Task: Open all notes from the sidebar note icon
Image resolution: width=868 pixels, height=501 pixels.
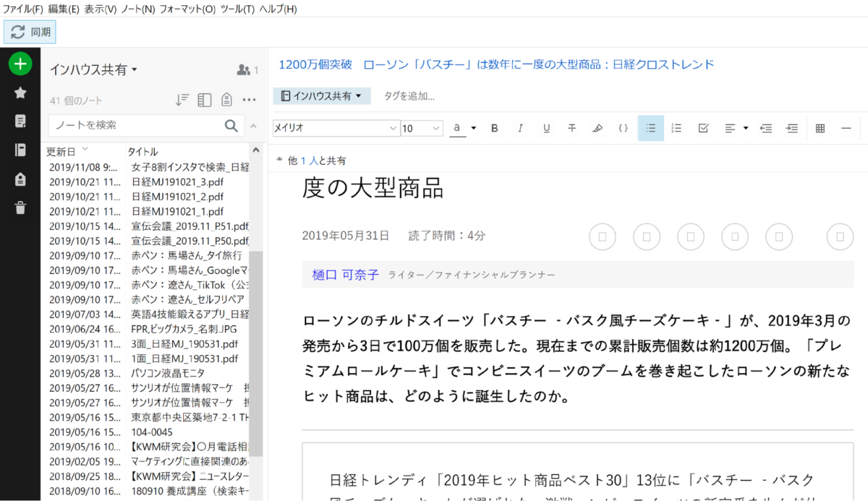Action: tap(20, 121)
